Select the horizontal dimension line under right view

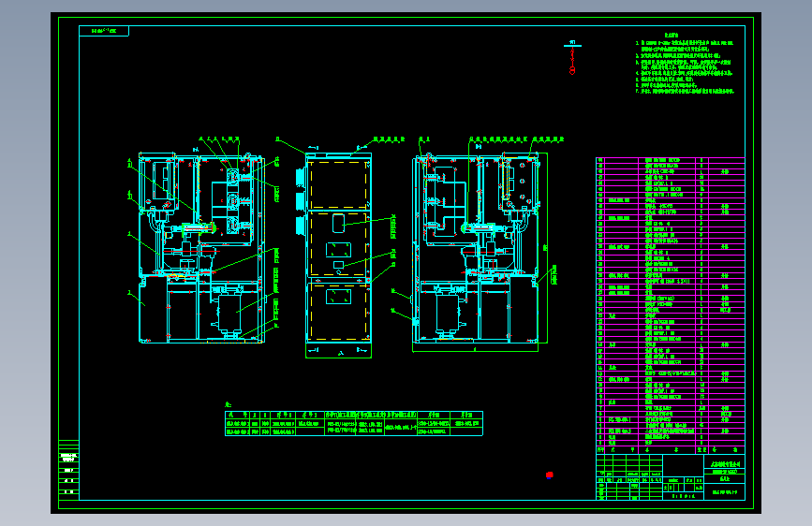click(475, 352)
